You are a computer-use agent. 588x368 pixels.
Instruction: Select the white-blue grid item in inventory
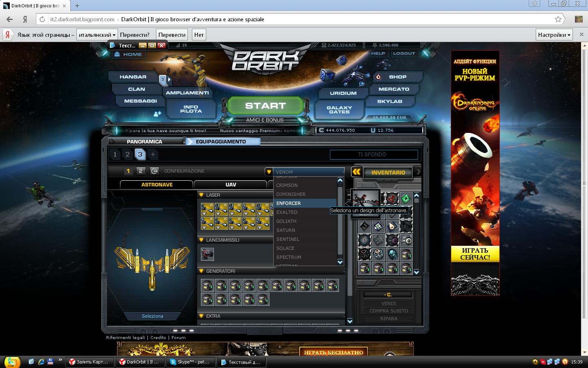[x=378, y=226]
